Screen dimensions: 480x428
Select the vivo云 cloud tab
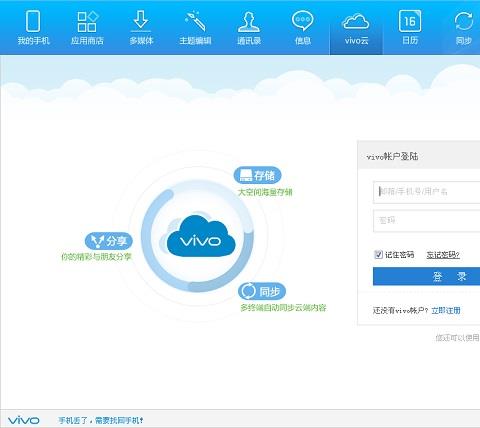356,29
